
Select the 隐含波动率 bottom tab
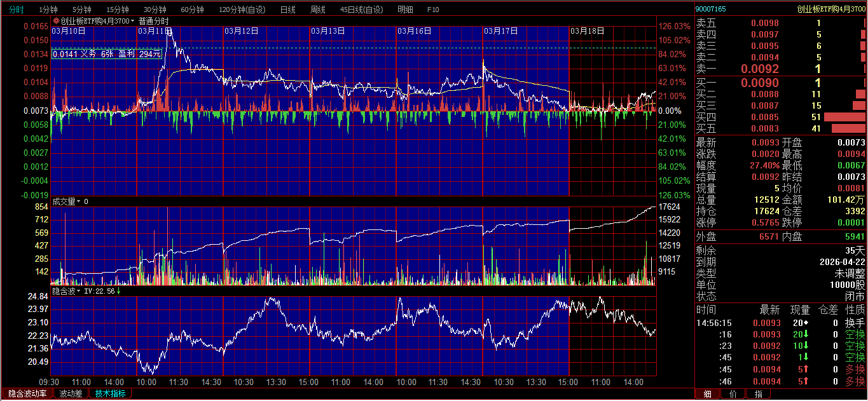[27, 394]
